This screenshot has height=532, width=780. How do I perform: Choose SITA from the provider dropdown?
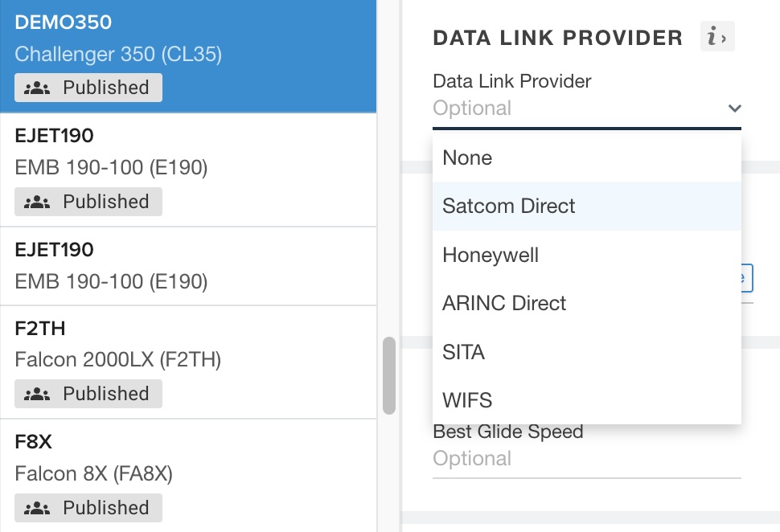[x=464, y=352]
